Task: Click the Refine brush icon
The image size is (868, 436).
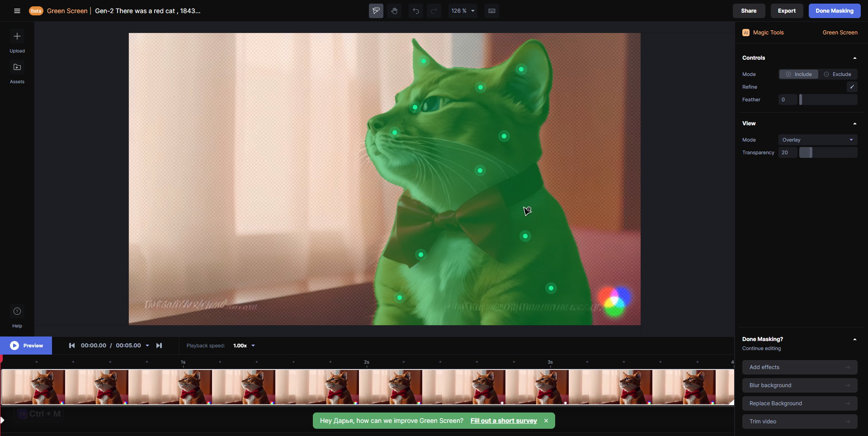Action: [852, 87]
